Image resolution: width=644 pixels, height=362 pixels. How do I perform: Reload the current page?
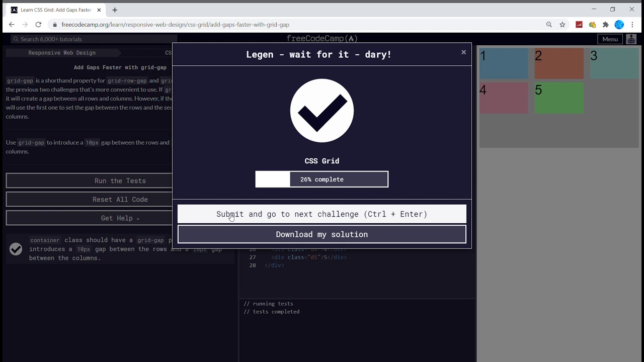coord(38,24)
